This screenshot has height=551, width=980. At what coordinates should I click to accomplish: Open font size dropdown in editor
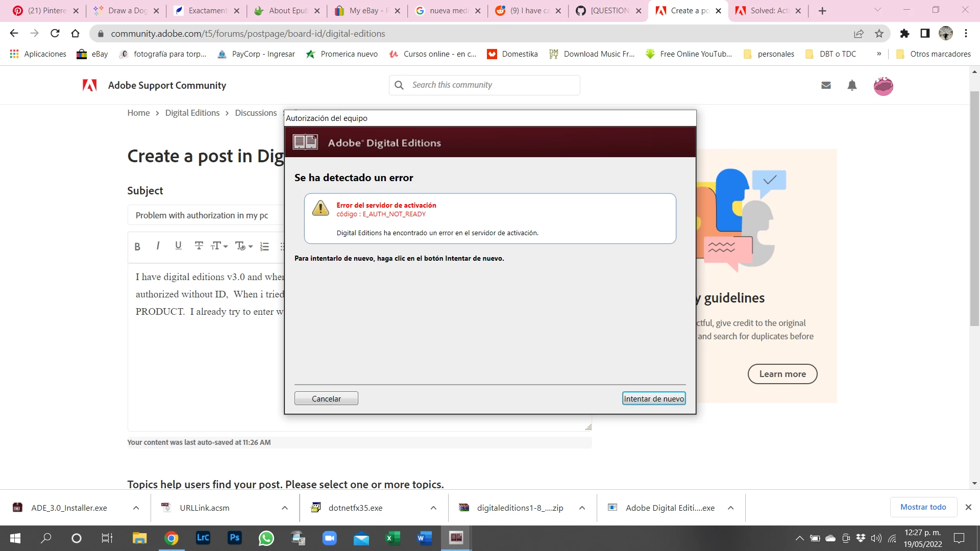(x=219, y=246)
